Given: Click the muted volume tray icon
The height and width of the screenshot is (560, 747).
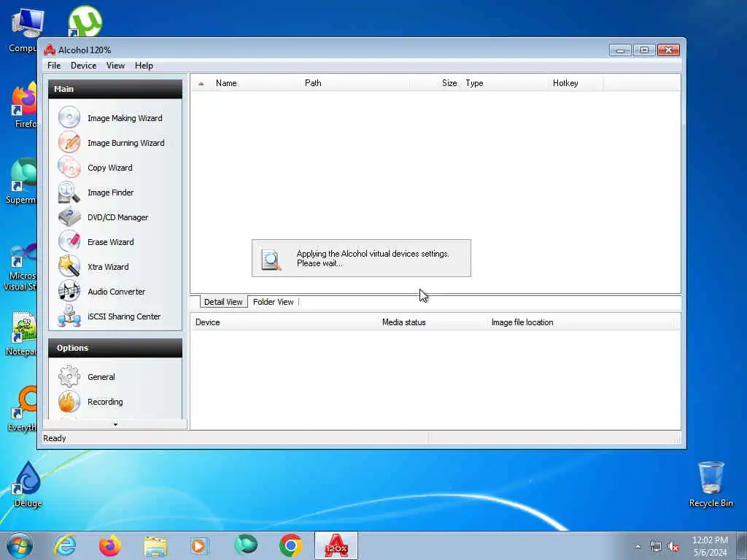Looking at the screenshot, I should (673, 547).
